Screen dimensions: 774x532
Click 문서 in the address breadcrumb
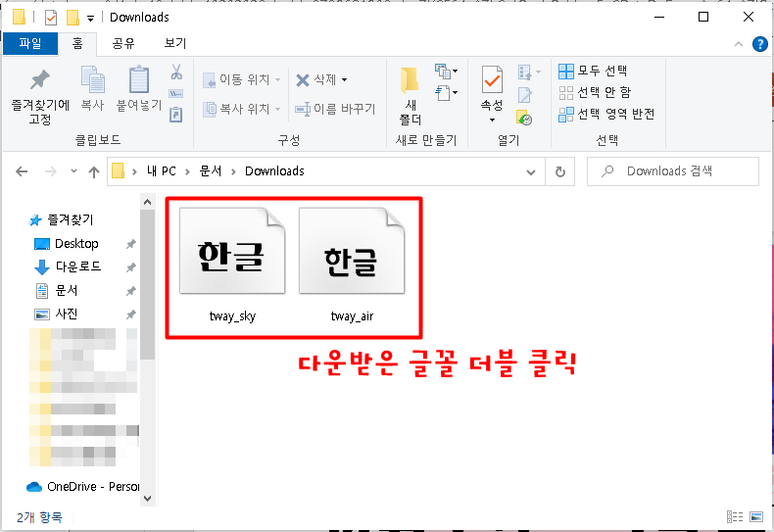[x=211, y=171]
